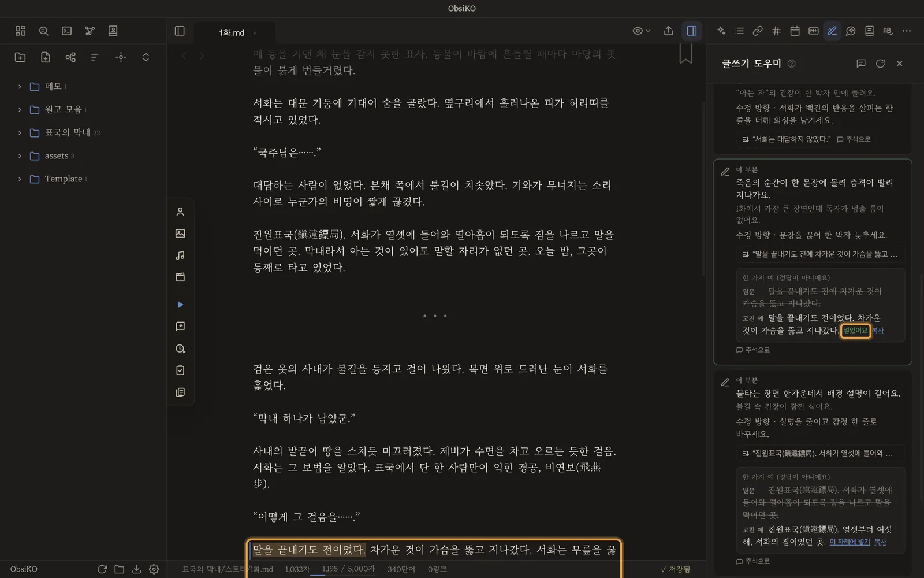Open the view mode eye dropdown
The width and height of the screenshot is (924, 578).
tap(641, 31)
